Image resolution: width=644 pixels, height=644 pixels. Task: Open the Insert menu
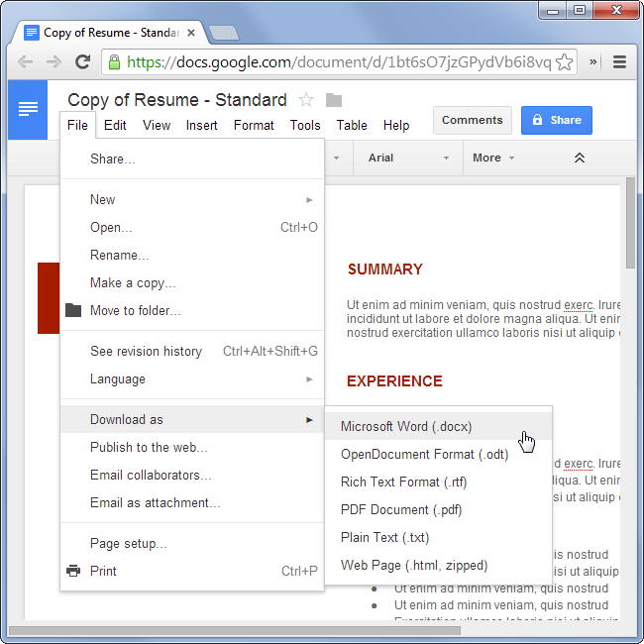point(202,125)
